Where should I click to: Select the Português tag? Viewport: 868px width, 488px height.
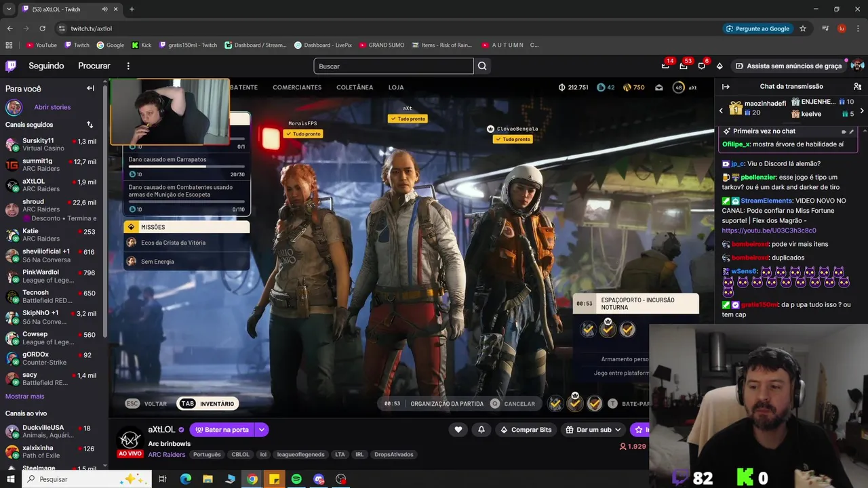(x=208, y=455)
